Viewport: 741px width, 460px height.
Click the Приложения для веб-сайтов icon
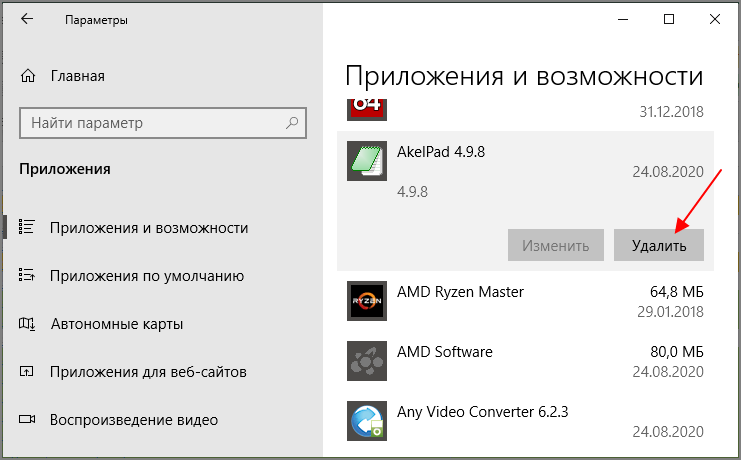pos(26,372)
